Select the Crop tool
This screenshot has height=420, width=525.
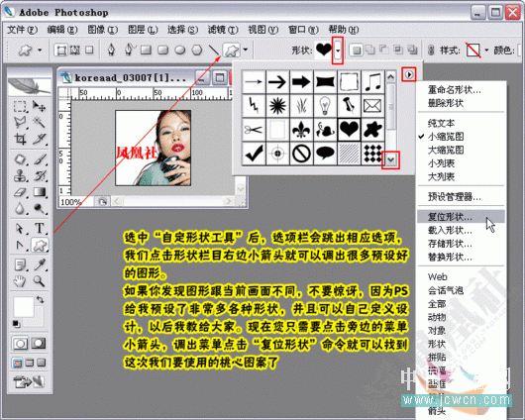tap(20, 139)
